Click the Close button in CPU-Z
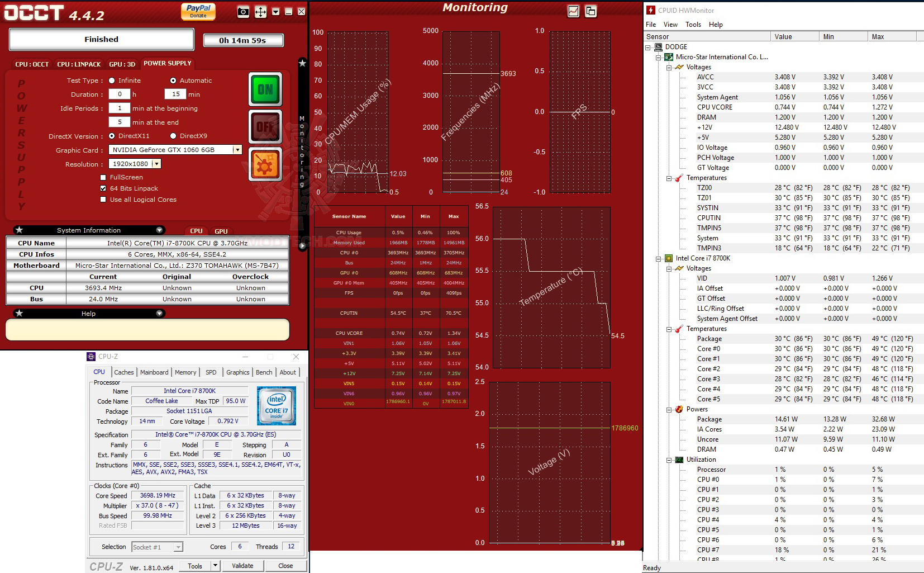This screenshot has height=573, width=924. (x=285, y=566)
